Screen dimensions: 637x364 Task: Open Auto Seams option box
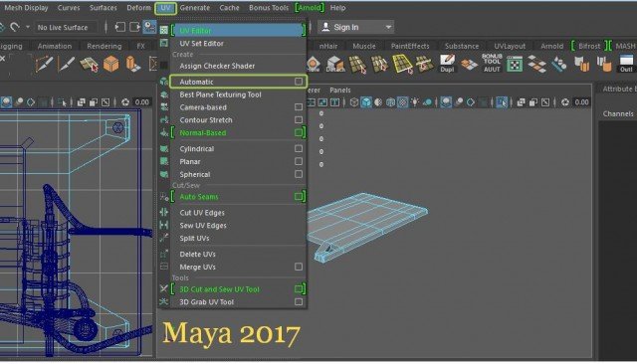(x=299, y=197)
